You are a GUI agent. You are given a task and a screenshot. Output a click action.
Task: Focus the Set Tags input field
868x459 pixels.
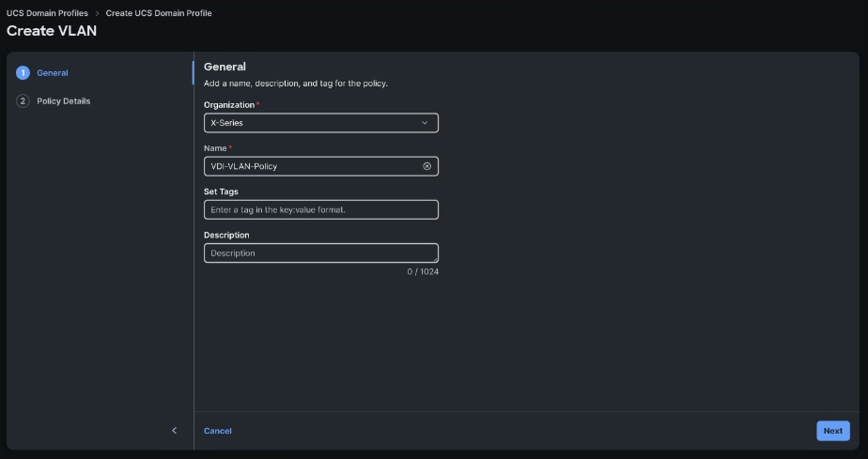pos(321,209)
